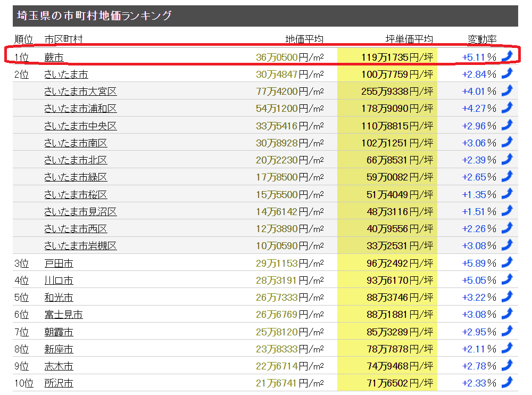Screen dimensions: 532x395
Task: Click the up-arrow icon in the 緑区 row
Action: coord(507,176)
